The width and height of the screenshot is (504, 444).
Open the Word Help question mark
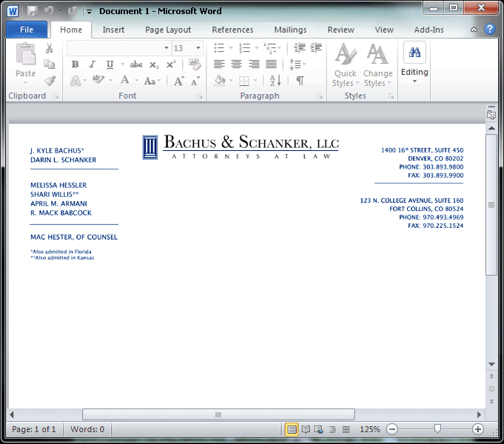click(489, 30)
